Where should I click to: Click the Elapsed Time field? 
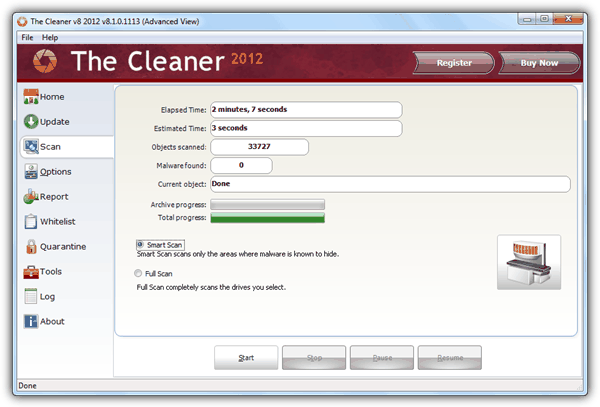(306, 110)
